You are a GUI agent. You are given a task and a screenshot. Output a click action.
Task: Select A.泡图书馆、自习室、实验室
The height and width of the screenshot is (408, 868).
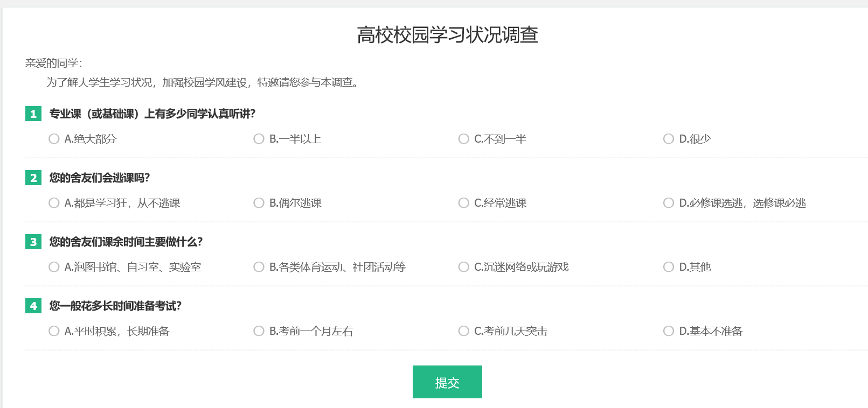click(x=54, y=267)
